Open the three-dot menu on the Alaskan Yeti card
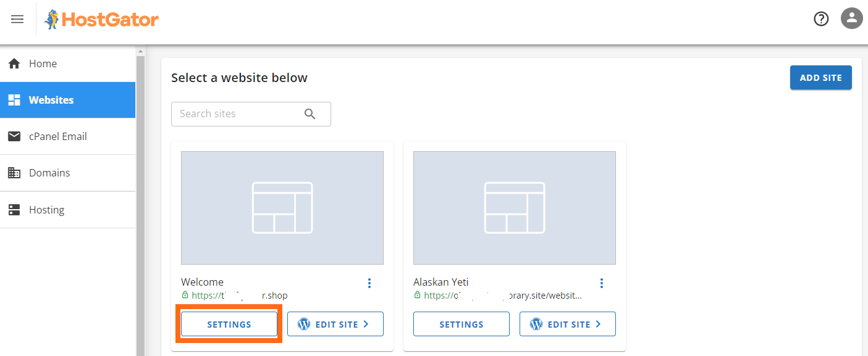 tap(602, 283)
